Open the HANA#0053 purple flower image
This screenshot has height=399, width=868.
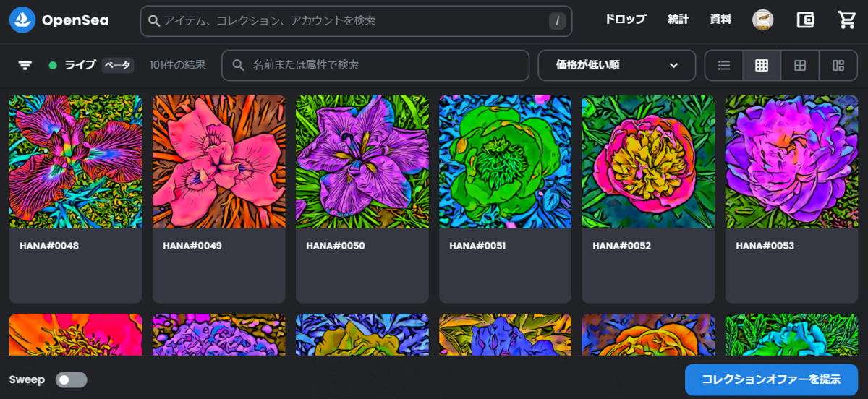click(x=792, y=162)
